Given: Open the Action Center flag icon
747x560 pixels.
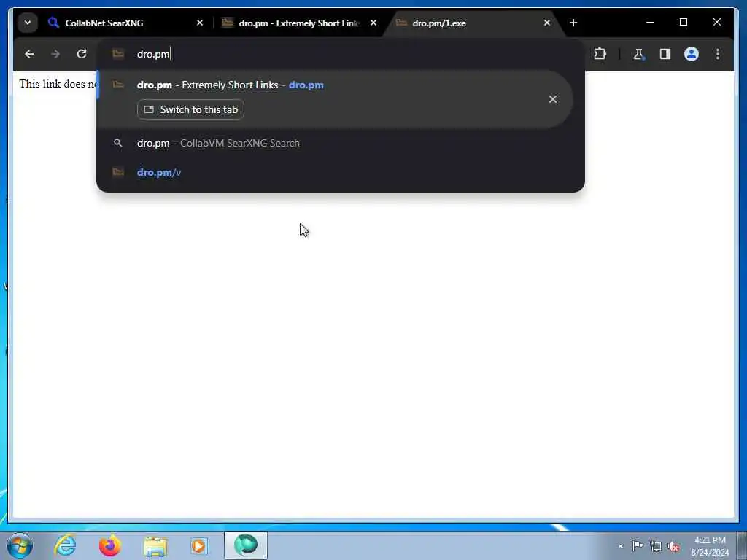Looking at the screenshot, I should point(638,546).
